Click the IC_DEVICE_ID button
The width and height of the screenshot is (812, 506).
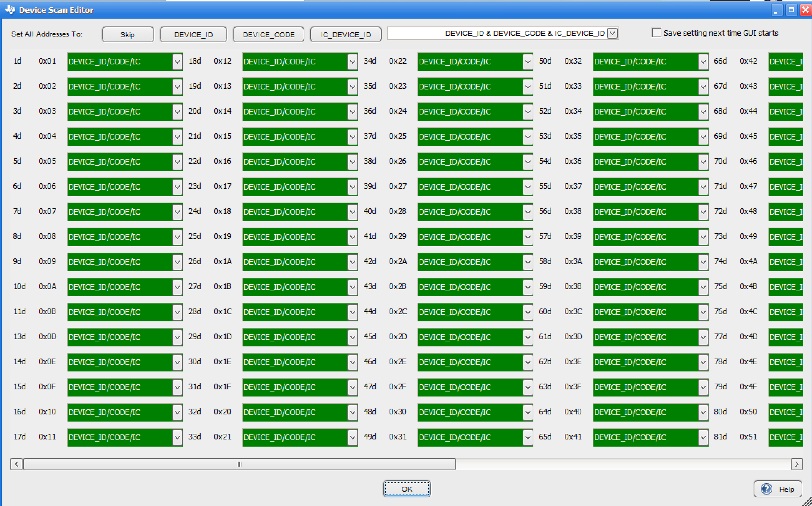tap(346, 34)
